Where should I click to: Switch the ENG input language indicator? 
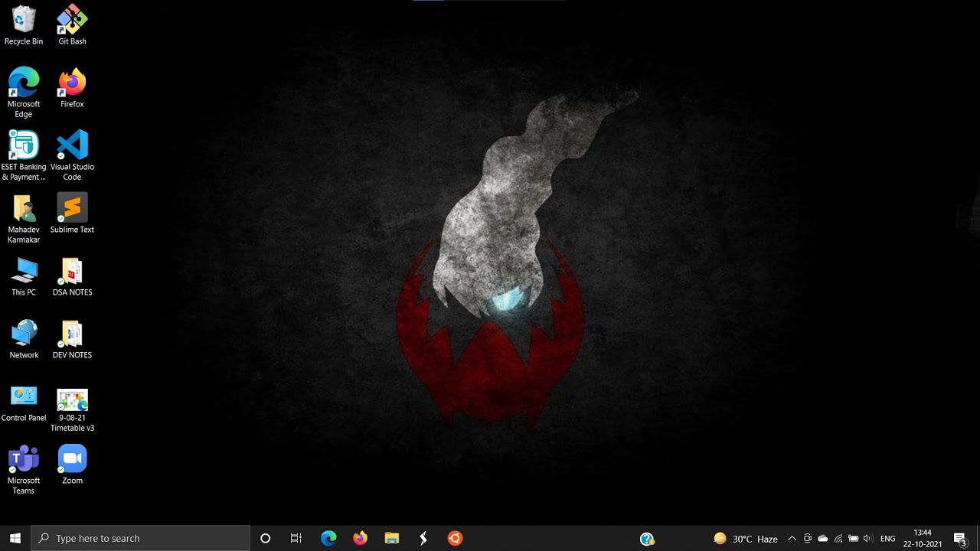pos(888,539)
